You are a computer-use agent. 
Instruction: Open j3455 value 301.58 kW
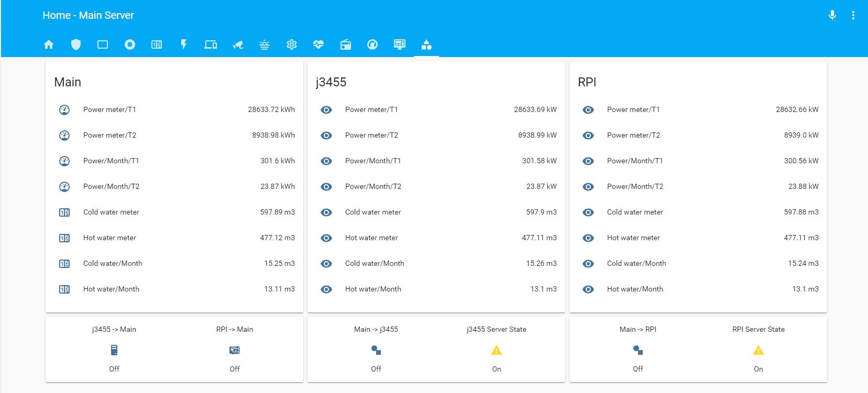(540, 161)
